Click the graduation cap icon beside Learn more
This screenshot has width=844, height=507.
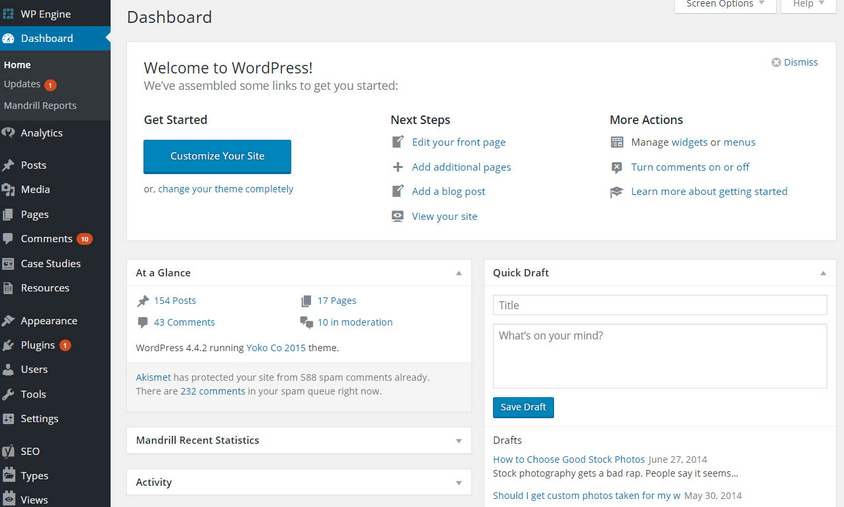coord(617,192)
